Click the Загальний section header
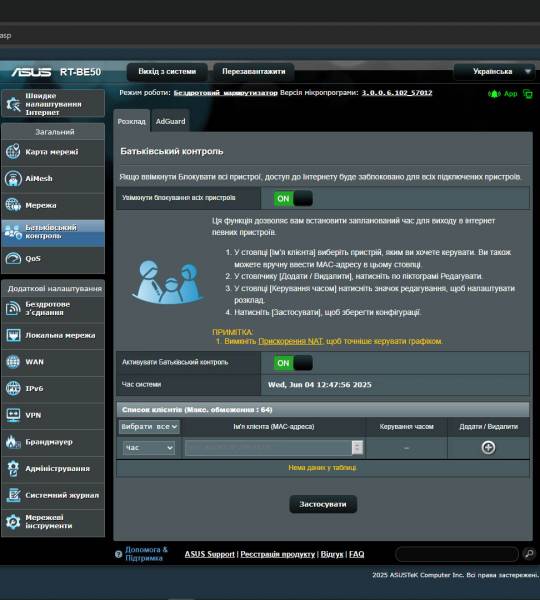 pos(55,132)
